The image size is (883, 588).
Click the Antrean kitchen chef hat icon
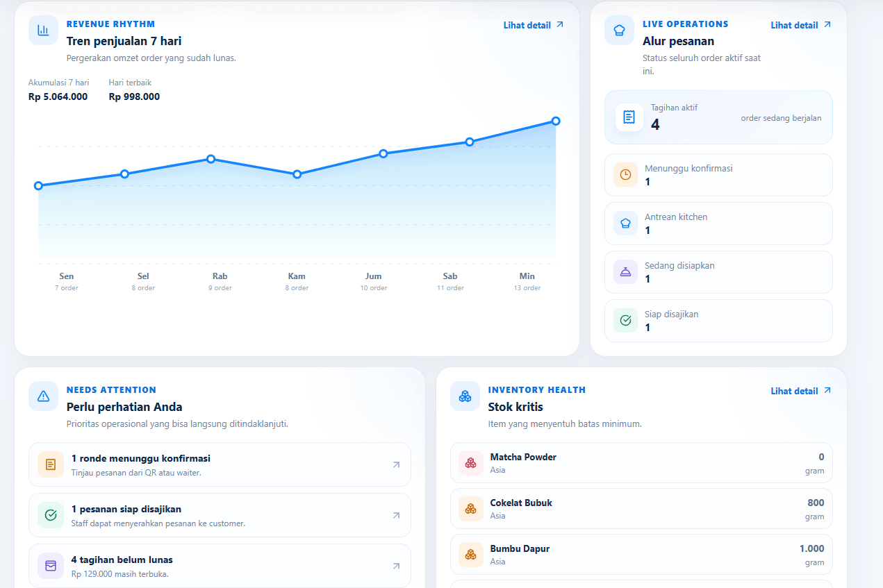(625, 224)
